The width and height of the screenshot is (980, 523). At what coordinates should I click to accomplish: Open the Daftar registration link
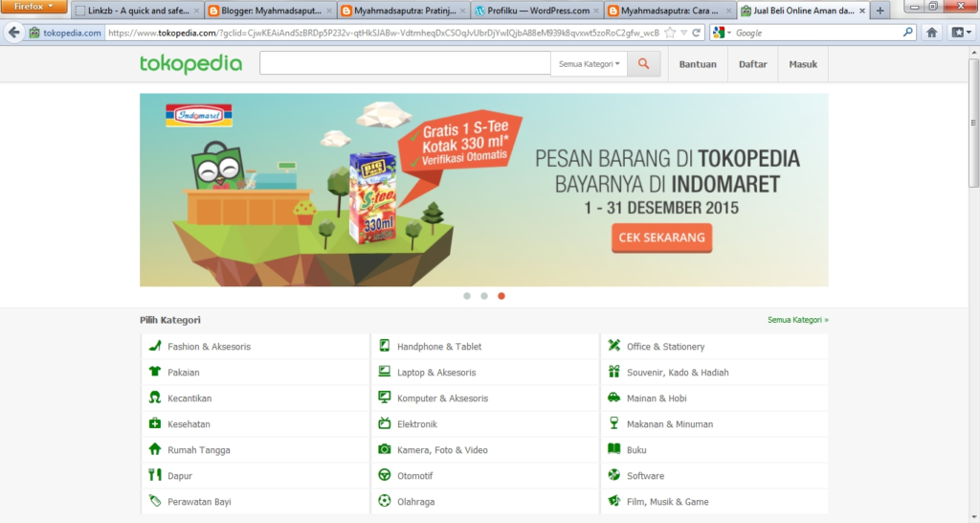[752, 64]
